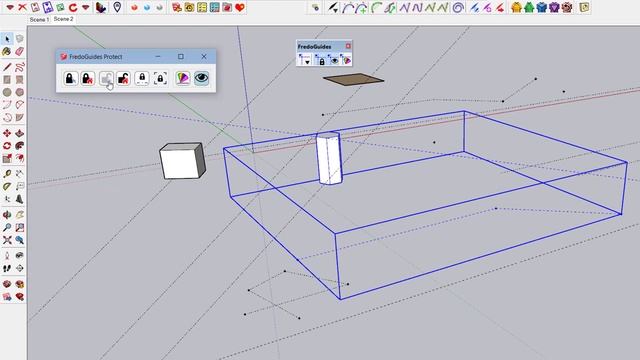Select the Freehand tool

point(20,67)
